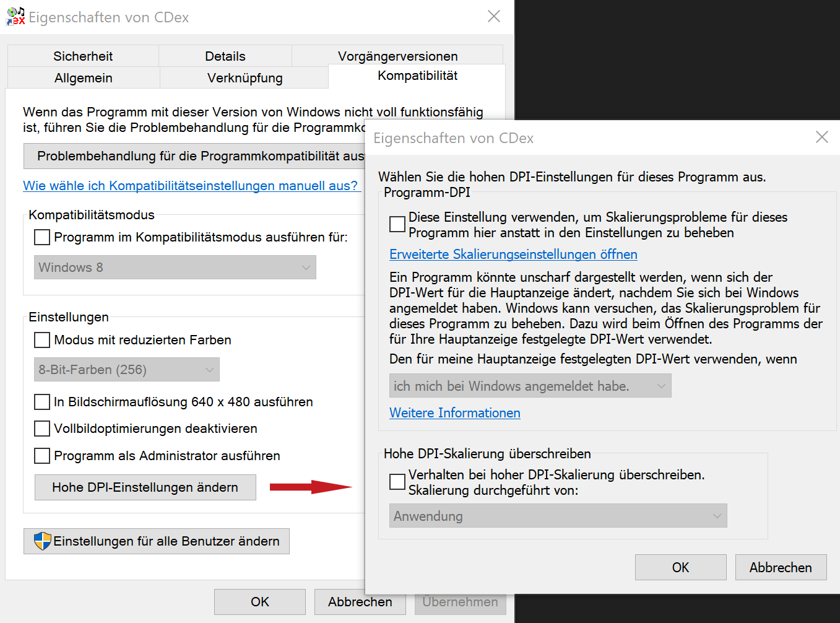
Task: Check Verhalten bei hoher DPI-Skalierung überschreiben
Action: (397, 482)
